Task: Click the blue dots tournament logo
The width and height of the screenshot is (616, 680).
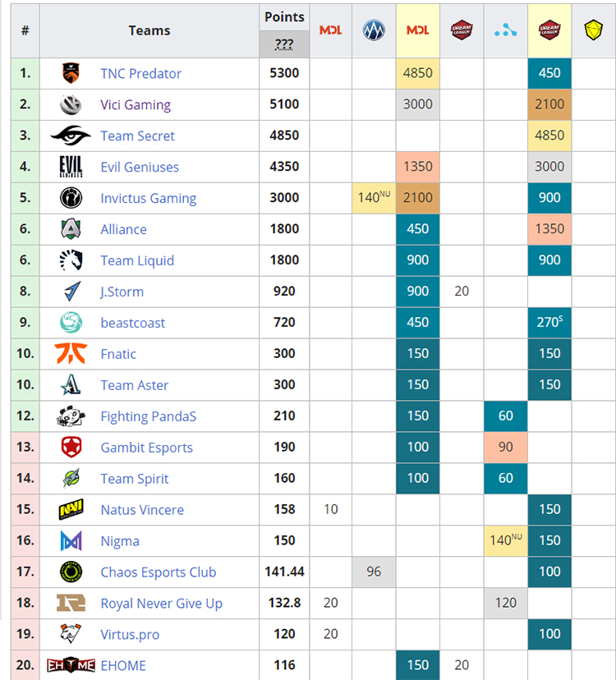Action: tap(505, 30)
